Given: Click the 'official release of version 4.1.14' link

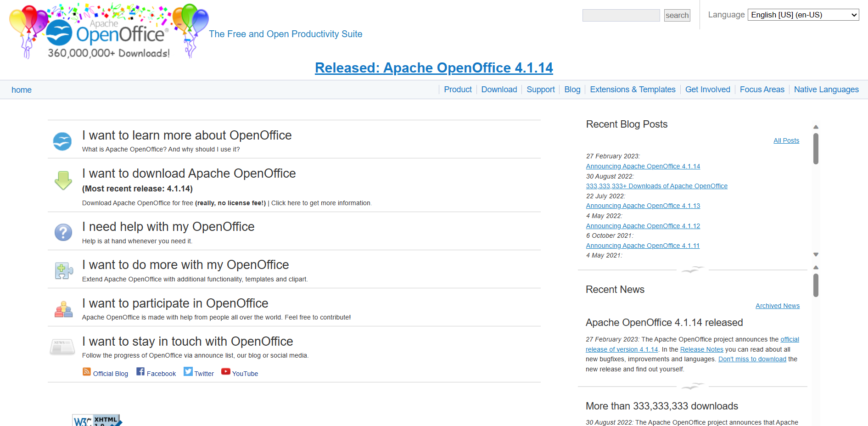Looking at the screenshot, I should [x=622, y=349].
